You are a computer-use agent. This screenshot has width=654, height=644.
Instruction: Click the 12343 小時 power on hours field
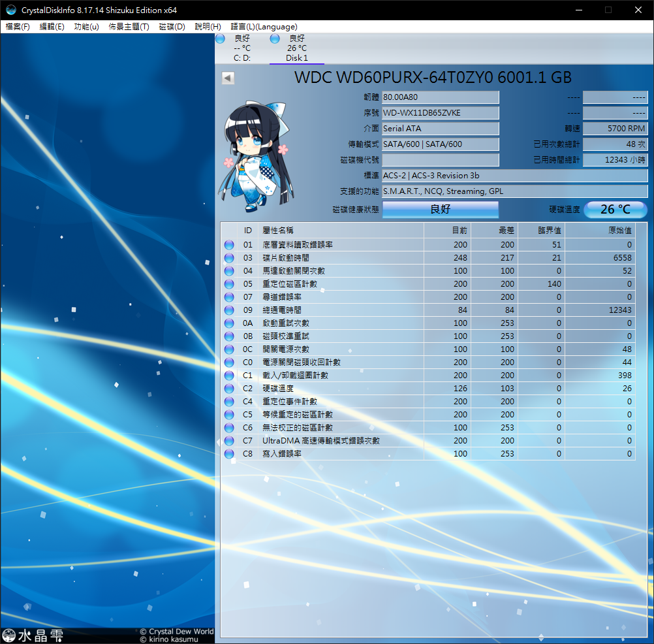(615, 160)
